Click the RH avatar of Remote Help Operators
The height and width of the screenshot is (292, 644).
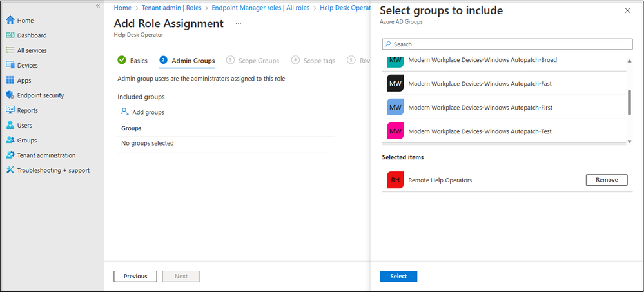click(x=395, y=180)
